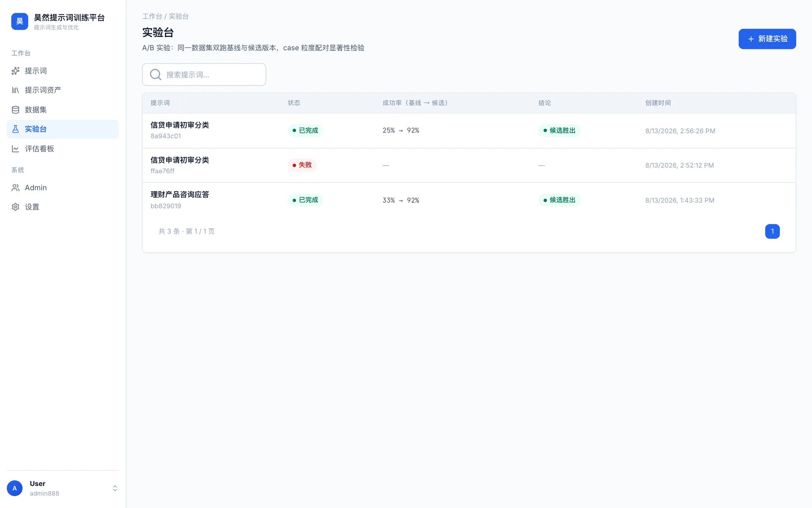Screen dimensions: 812x508
Task: Click the gear icon beside 设置
Action: coord(16,207)
